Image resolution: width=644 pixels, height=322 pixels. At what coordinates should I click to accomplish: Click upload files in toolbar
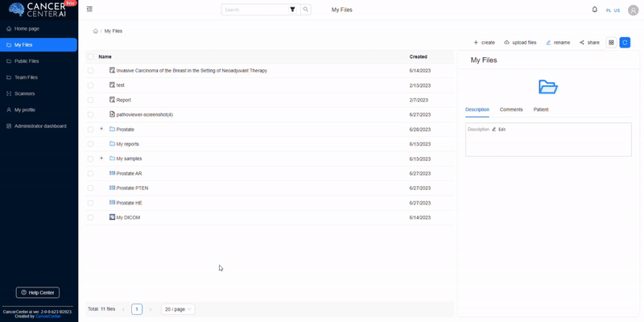click(520, 43)
